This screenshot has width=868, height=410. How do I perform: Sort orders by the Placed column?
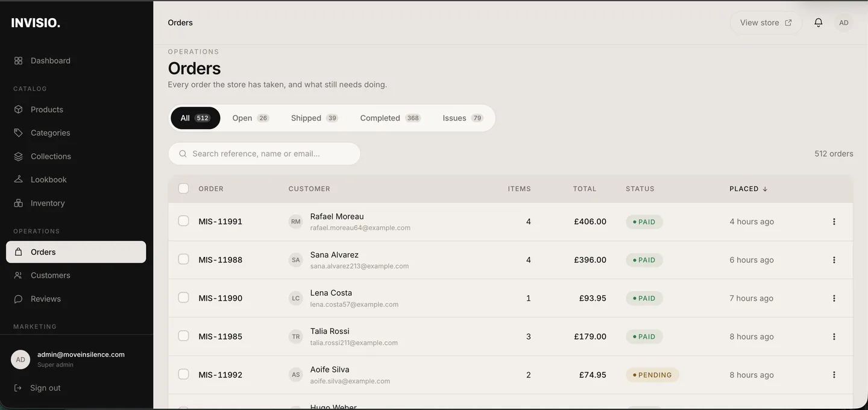click(749, 189)
